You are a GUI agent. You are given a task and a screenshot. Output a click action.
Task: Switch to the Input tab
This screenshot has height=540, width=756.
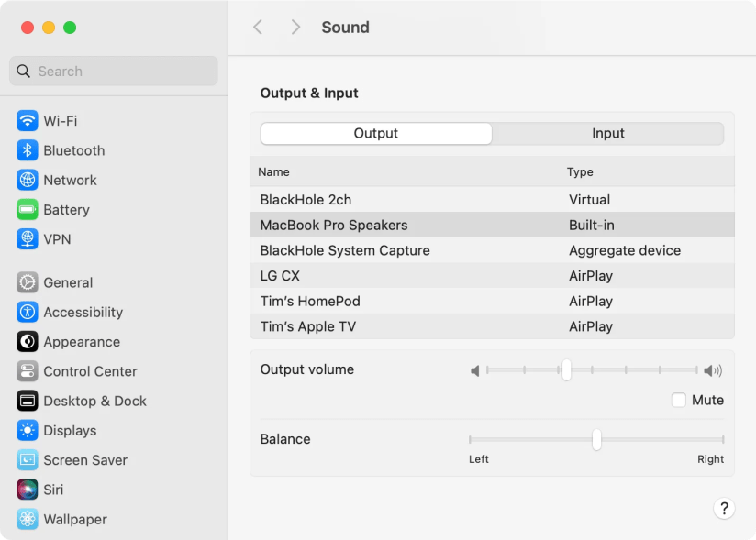coord(607,134)
